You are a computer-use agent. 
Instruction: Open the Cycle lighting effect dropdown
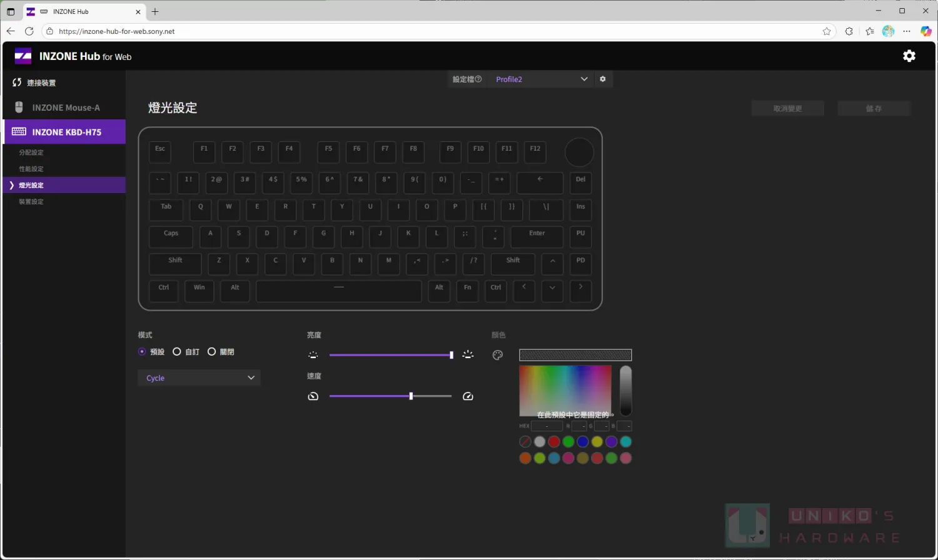coord(199,378)
